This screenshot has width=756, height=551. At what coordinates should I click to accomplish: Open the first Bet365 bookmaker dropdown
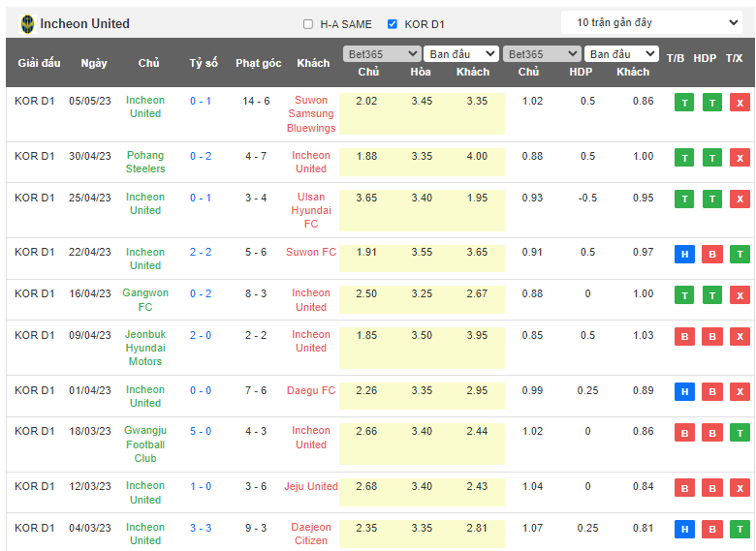click(381, 54)
